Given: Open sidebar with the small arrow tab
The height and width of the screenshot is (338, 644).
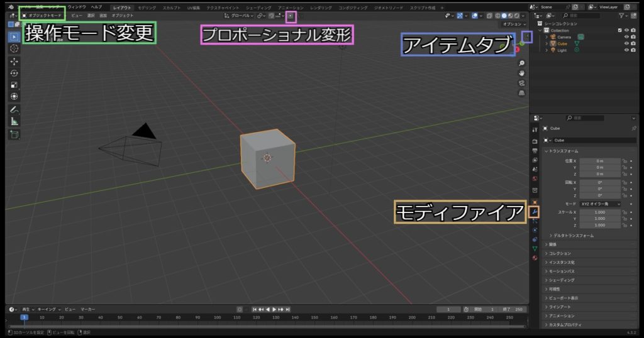Looking at the screenshot, I should 528,37.
